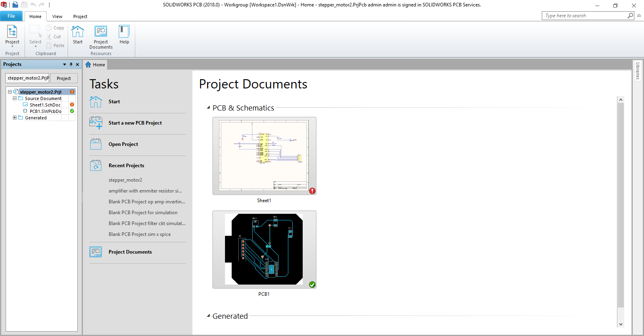Open recent 'Blank PCB Project op amp invertin...'
The height and width of the screenshot is (336, 644).
pyautogui.click(x=147, y=202)
